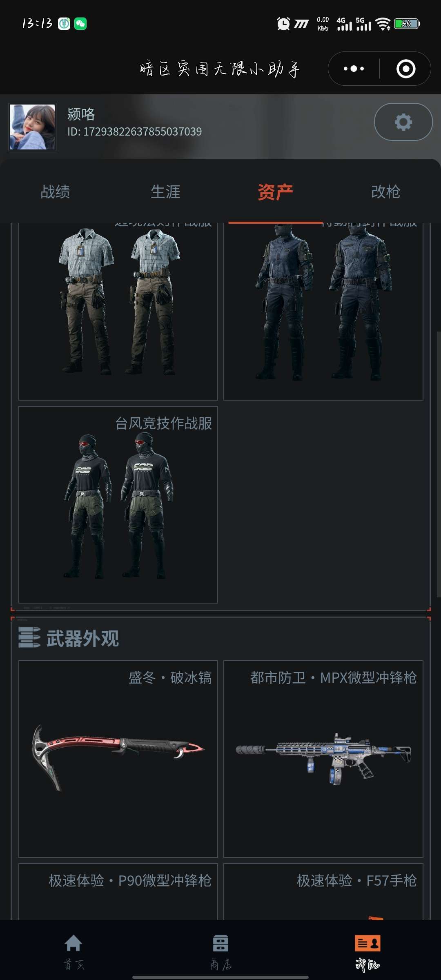Viewport: 441px width, 980px height.
Task: Open the 极速体验·P90微型冲锋枪 card
Action: (x=118, y=891)
